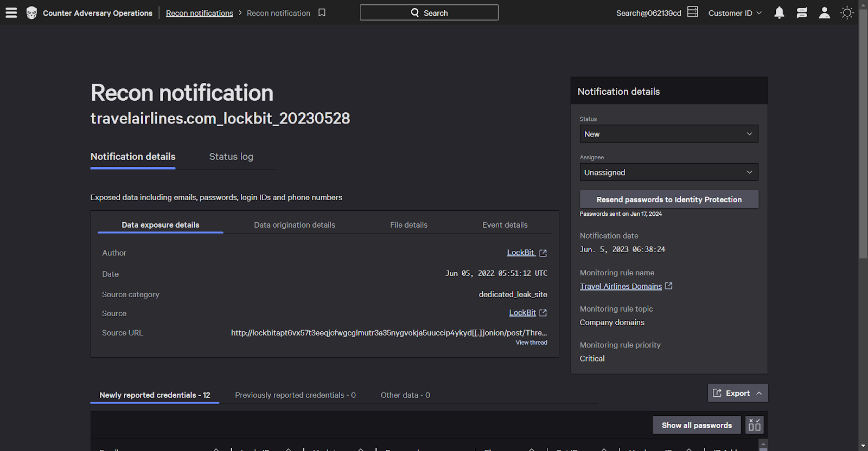This screenshot has height=451, width=868.
Task: Select the Data exposure details tab
Action: tap(161, 225)
